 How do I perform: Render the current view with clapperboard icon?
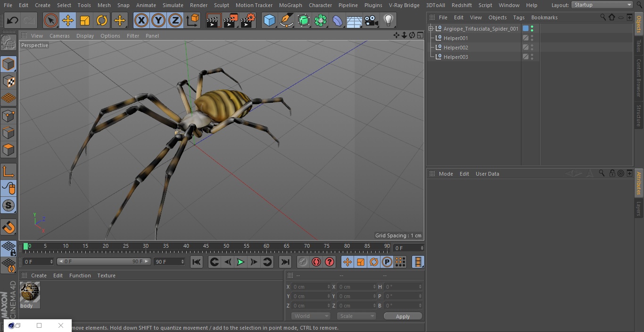[x=214, y=20]
